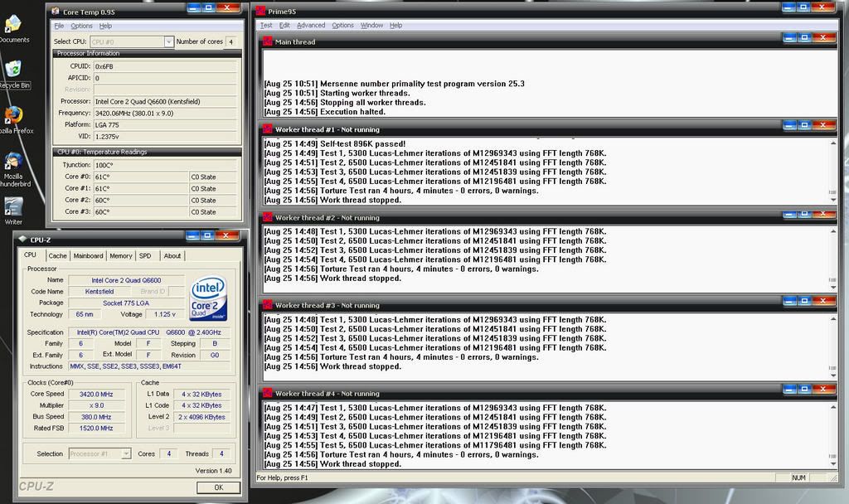Click Worker thread #1 window icon

click(x=268, y=128)
